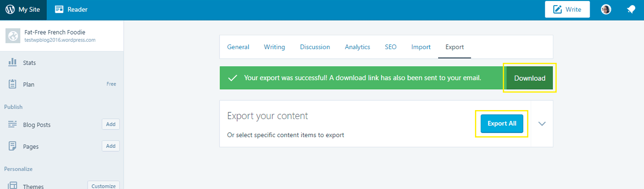644x189 pixels.
Task: Open My Site menu
Action: pos(23,9)
